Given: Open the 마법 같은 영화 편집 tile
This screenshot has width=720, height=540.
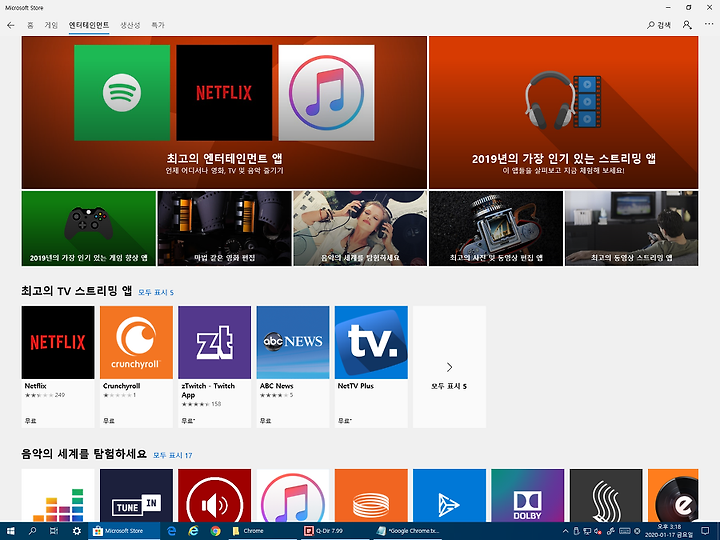Looking at the screenshot, I should tap(225, 229).
